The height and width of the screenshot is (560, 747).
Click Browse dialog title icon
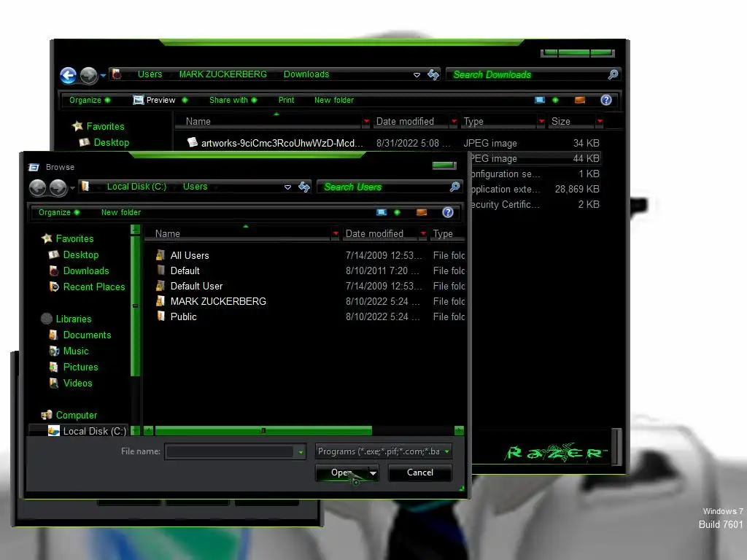(x=34, y=167)
